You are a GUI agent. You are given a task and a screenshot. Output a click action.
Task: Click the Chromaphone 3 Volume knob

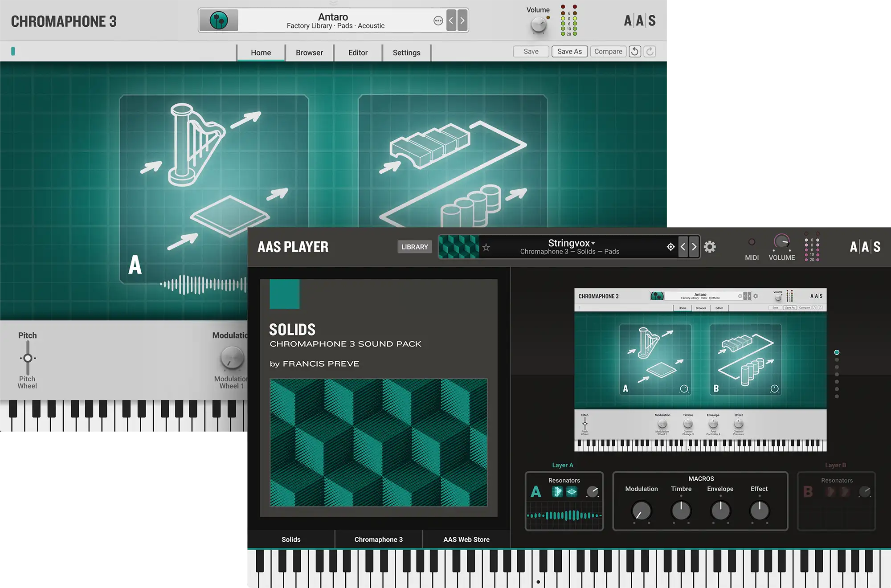[x=539, y=25]
